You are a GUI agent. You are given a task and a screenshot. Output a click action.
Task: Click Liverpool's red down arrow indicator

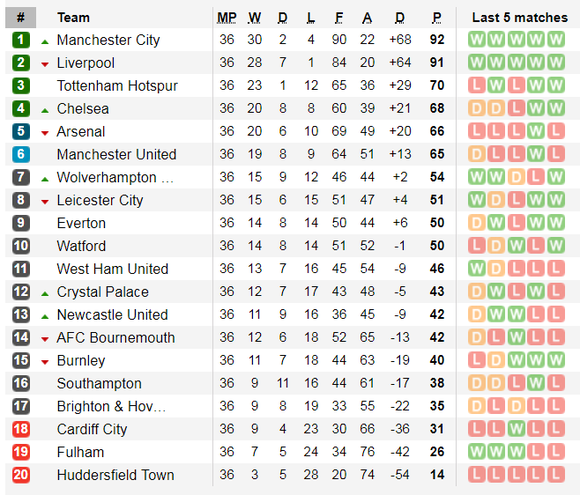pyautogui.click(x=45, y=65)
